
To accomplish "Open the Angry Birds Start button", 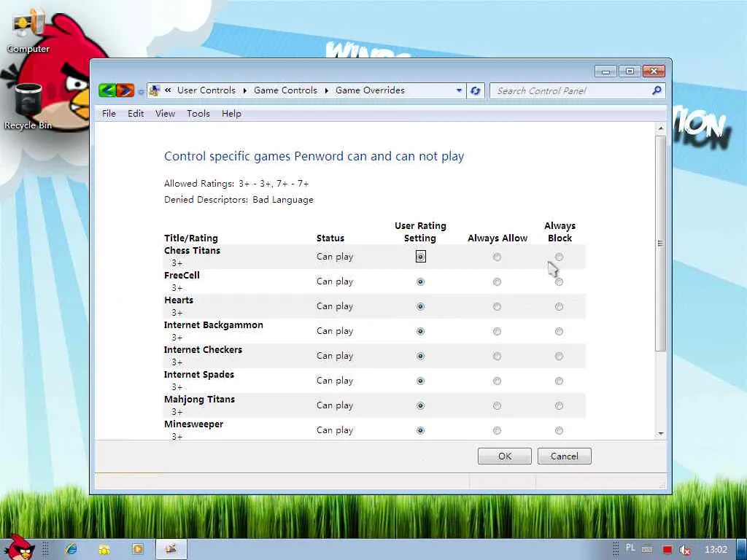I will 20,548.
